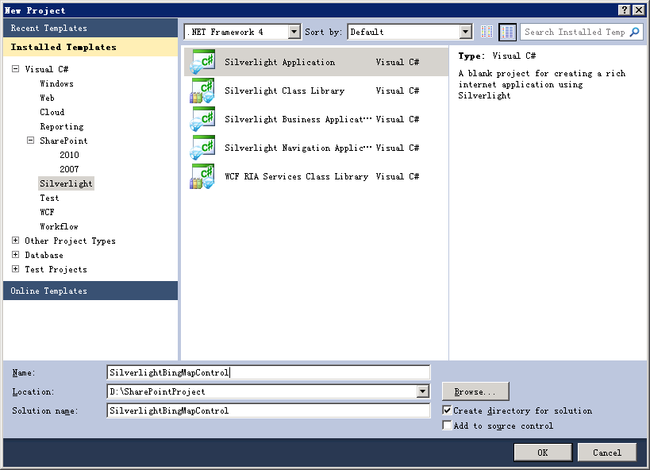This screenshot has height=470, width=650.
Task: Select Windows under Visual C#
Action: click(x=56, y=84)
